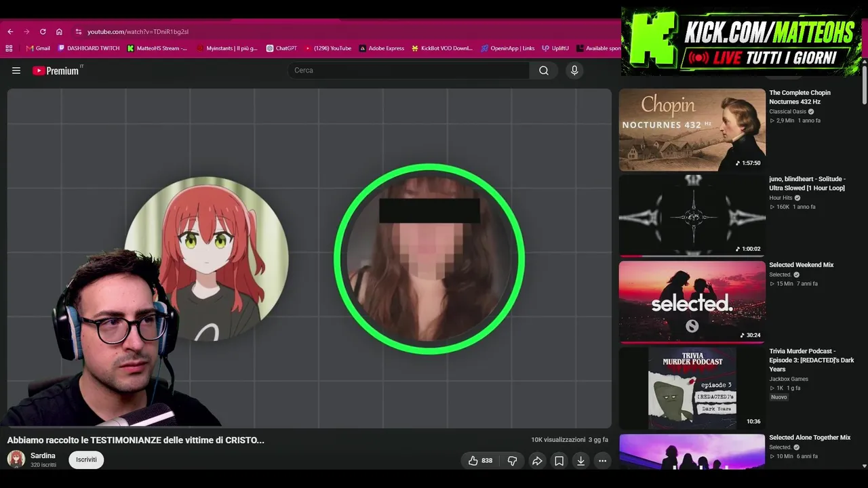Click the video player to pause
The image size is (868, 488).
pyautogui.click(x=309, y=258)
